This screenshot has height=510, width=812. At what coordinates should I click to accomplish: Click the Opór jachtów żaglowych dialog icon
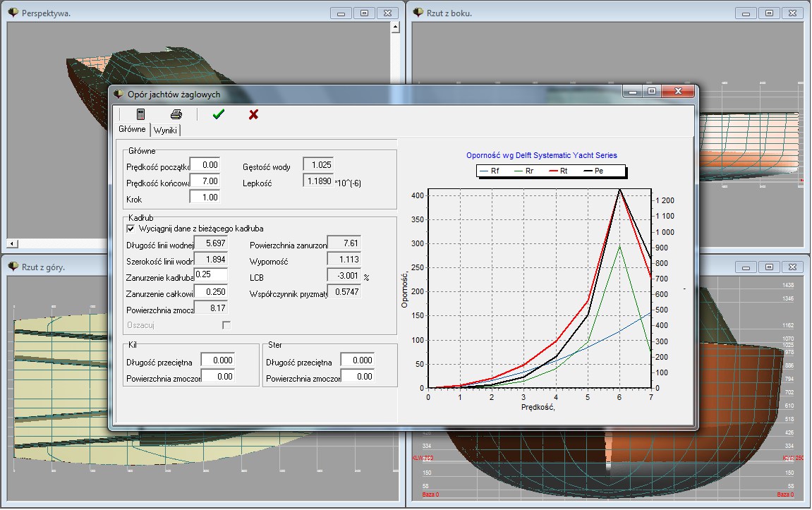119,94
